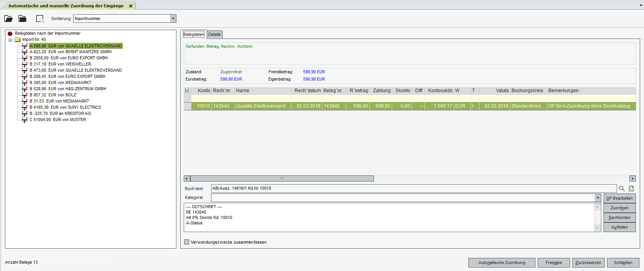644x271 pixels.
Task: Click the Rech'datum column header
Action: 307,91
